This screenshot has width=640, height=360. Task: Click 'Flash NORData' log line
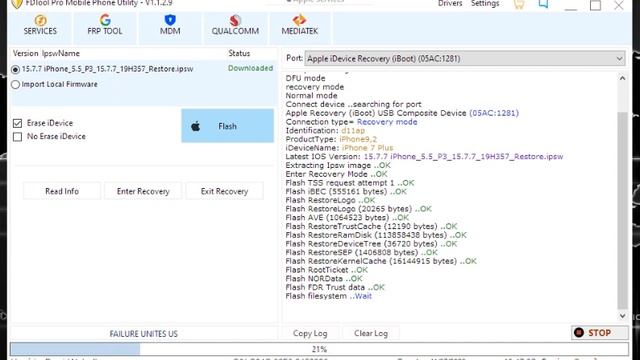click(324, 279)
